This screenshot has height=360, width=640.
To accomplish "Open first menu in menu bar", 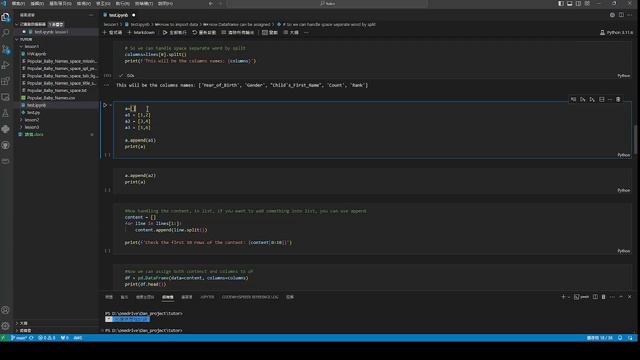I will point(18,4).
